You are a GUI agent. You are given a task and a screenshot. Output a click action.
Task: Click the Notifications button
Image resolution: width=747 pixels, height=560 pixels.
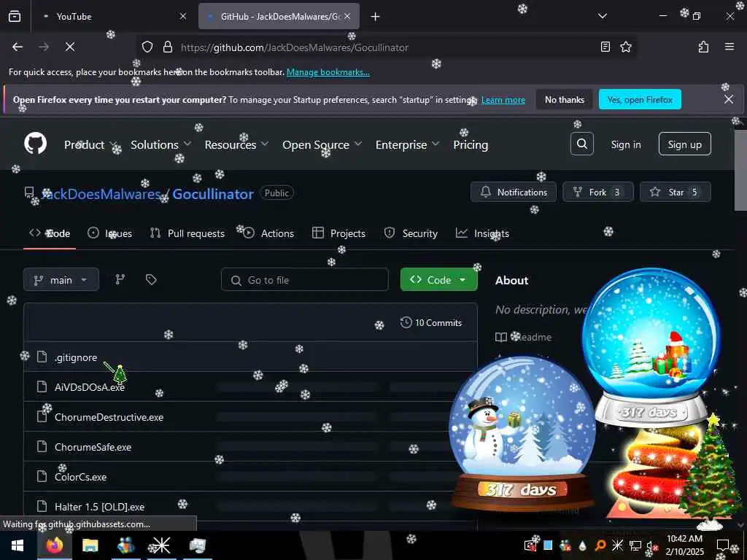tap(514, 192)
